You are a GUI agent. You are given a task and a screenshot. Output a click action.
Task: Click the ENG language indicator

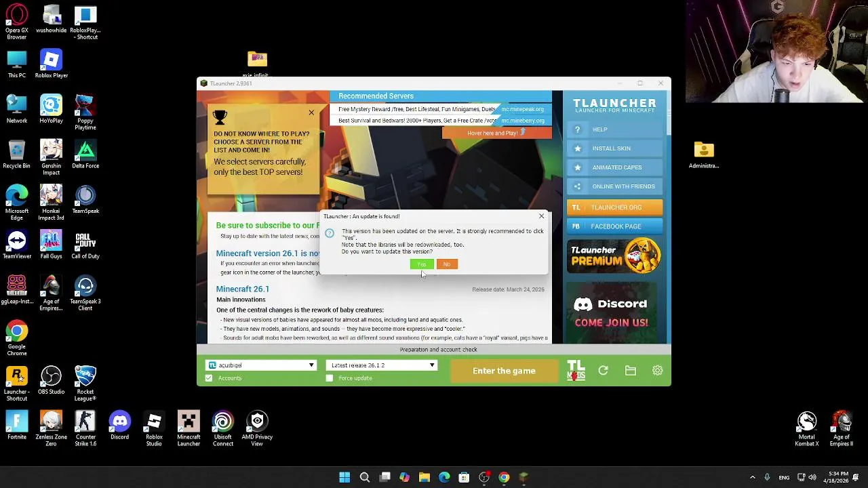click(784, 477)
